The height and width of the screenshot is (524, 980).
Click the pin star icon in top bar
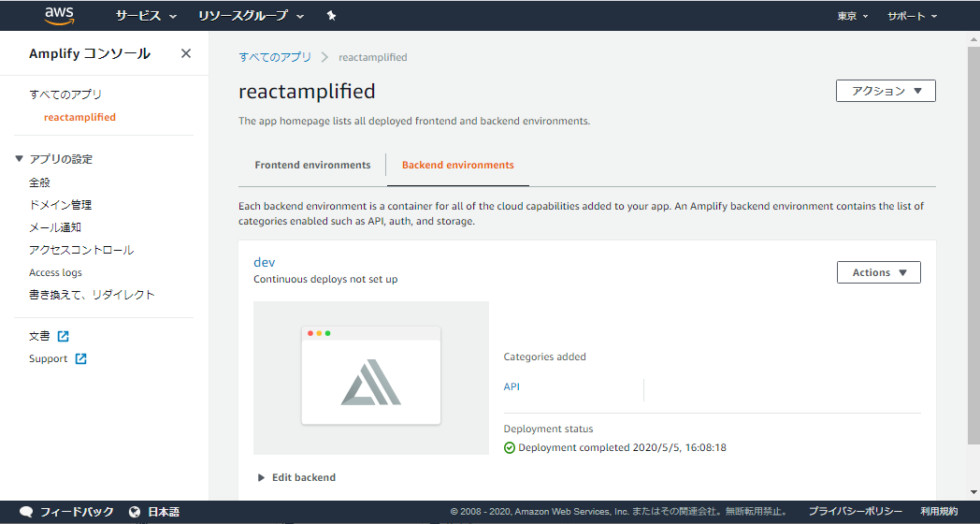[x=331, y=16]
